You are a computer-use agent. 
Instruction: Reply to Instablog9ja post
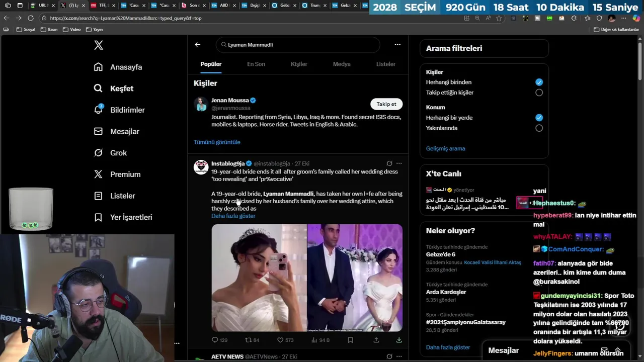219,340
